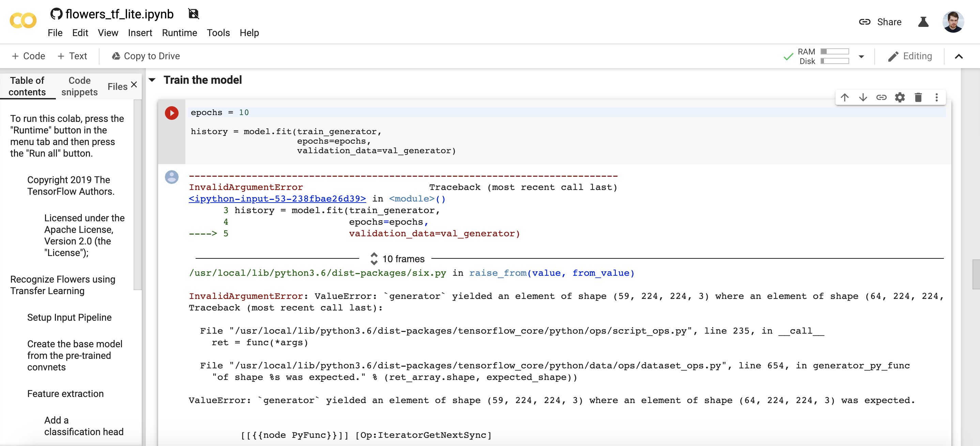The image size is (980, 446).
Task: Click Copy to Drive button
Action: (x=146, y=56)
